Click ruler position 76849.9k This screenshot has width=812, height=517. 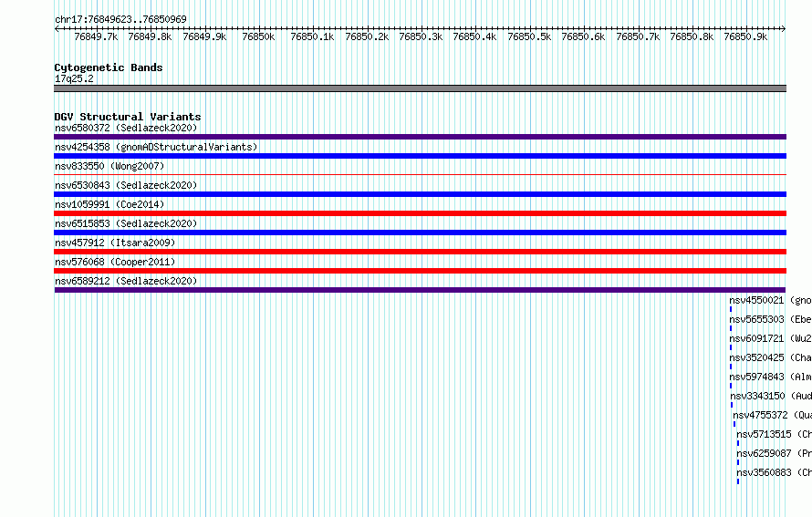[x=204, y=36]
